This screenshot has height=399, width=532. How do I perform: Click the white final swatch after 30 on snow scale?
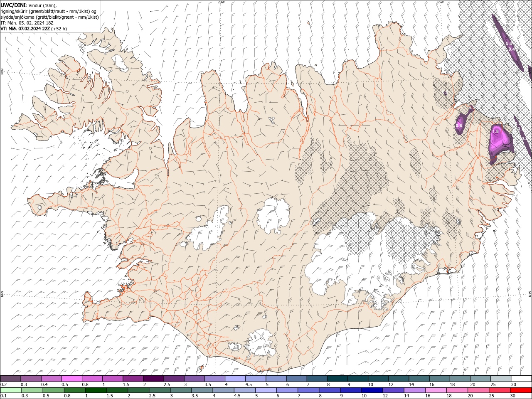[521, 379]
